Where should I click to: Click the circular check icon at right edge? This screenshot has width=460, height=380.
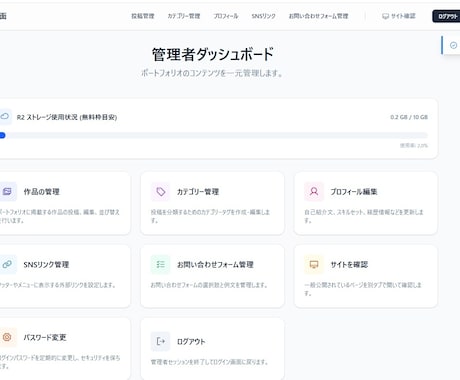453,45
